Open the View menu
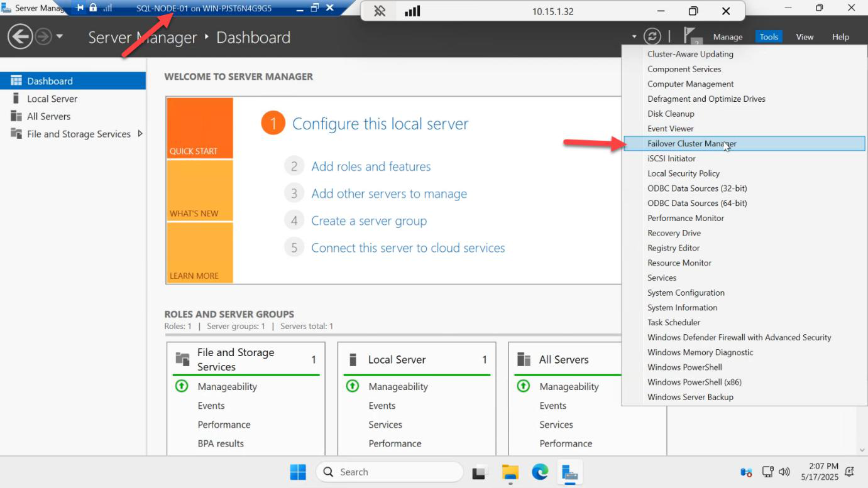Image resolution: width=868 pixels, height=488 pixels. (805, 36)
